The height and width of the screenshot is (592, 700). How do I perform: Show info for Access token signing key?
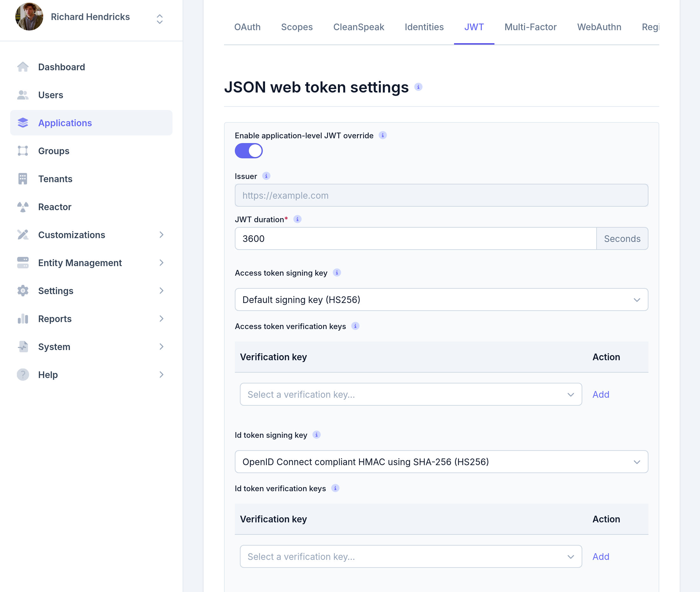click(337, 272)
